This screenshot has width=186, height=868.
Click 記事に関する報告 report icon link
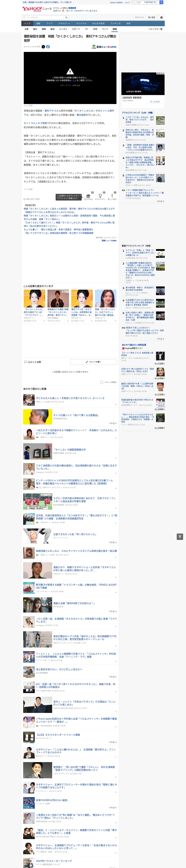click(31, 199)
